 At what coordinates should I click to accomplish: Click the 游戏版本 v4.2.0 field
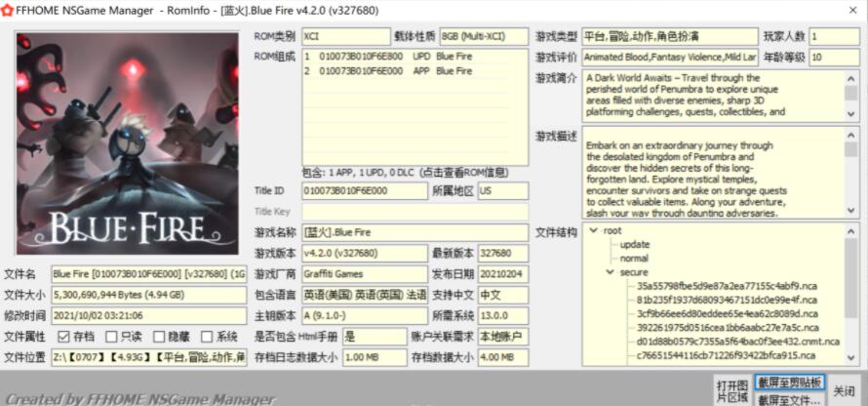click(x=365, y=253)
